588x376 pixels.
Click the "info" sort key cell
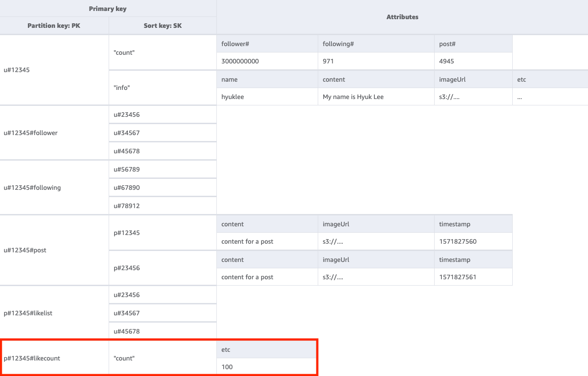[121, 88]
